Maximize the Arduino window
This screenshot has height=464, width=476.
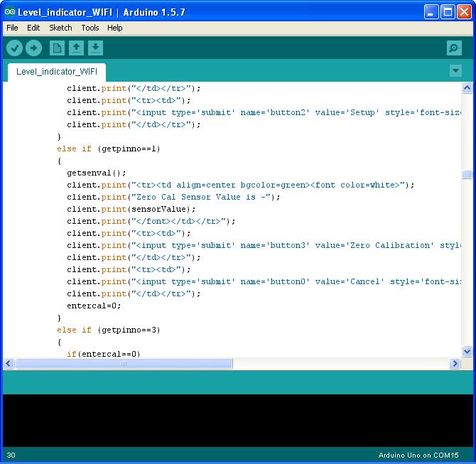pos(448,12)
